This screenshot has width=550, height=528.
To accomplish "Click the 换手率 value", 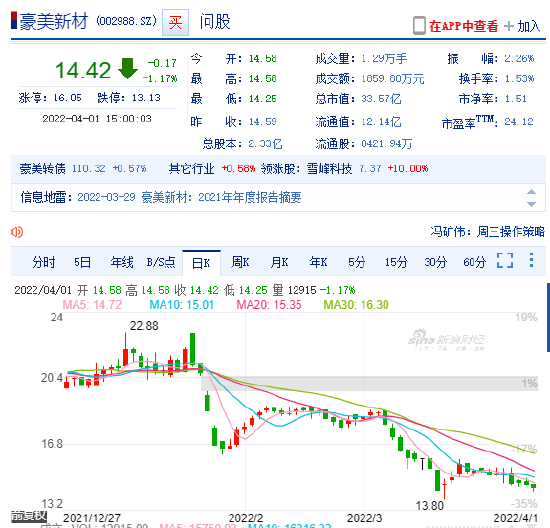I will 519,78.
